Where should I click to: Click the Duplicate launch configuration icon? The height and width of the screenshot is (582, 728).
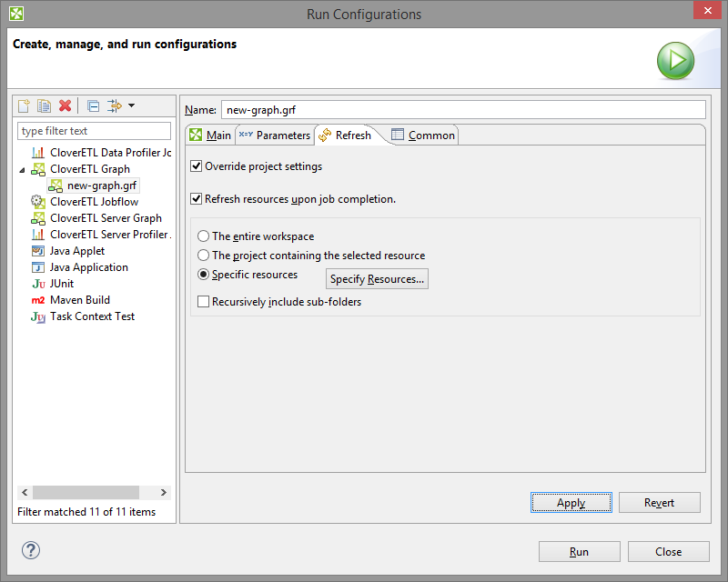tap(44, 106)
